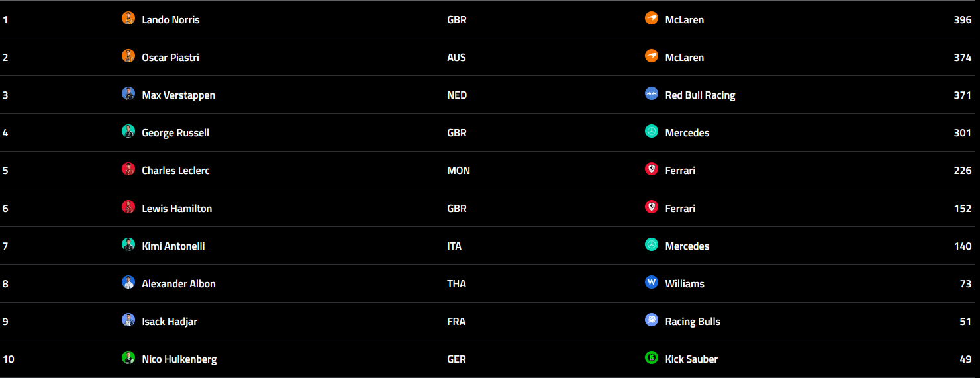Click position number 10 in standings

coord(9,359)
